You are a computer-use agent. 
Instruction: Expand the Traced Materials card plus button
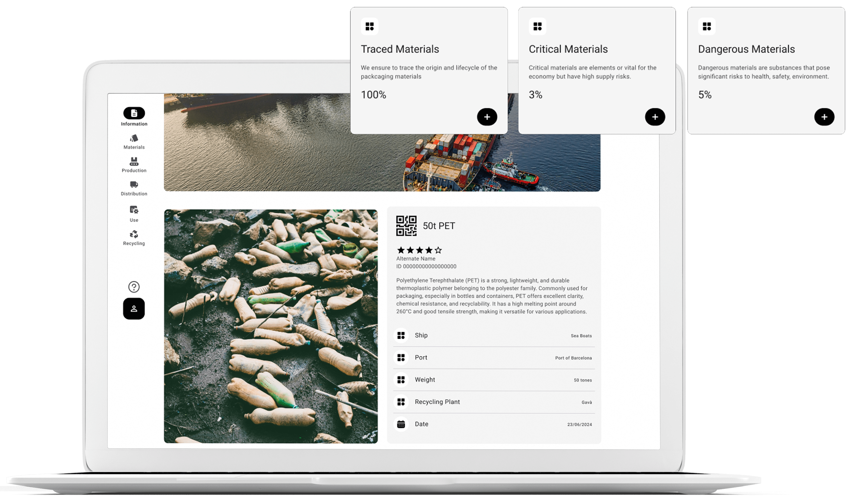[x=487, y=117]
